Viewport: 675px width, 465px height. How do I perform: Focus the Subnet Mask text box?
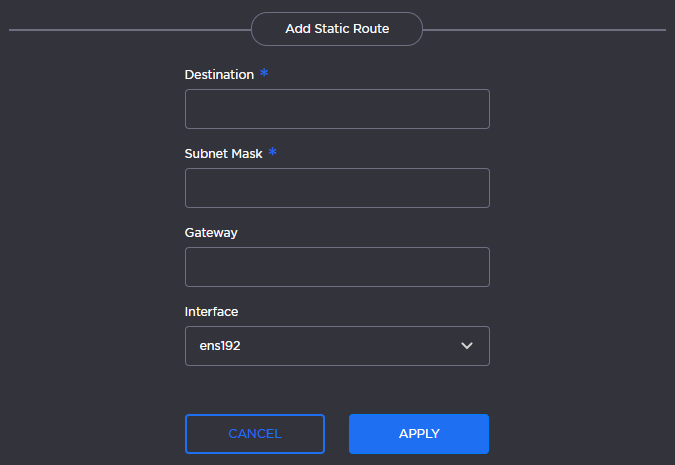337,188
